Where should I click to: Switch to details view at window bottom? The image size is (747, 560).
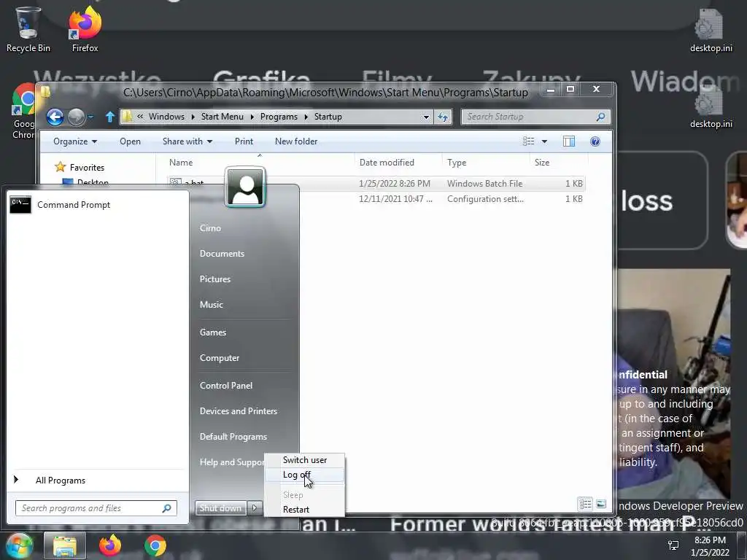[586, 504]
